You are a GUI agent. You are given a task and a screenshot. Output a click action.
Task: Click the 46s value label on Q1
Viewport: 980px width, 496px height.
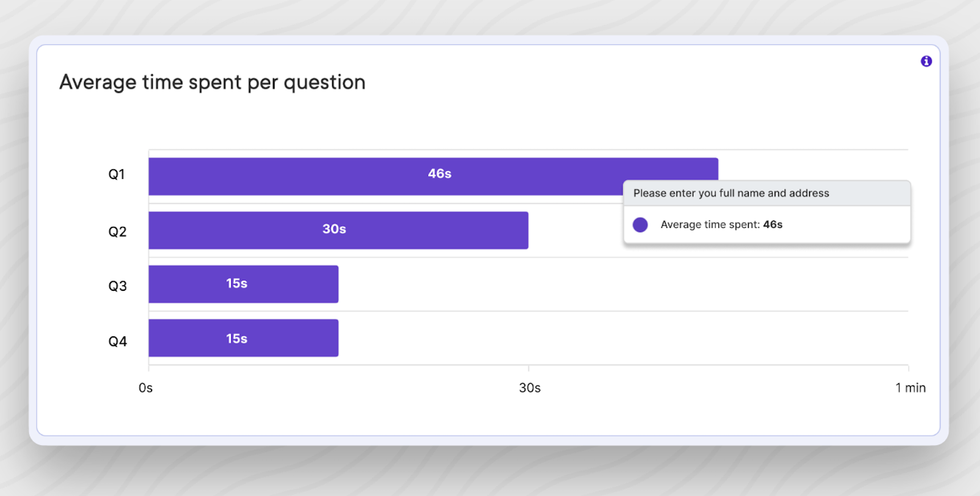tap(439, 174)
